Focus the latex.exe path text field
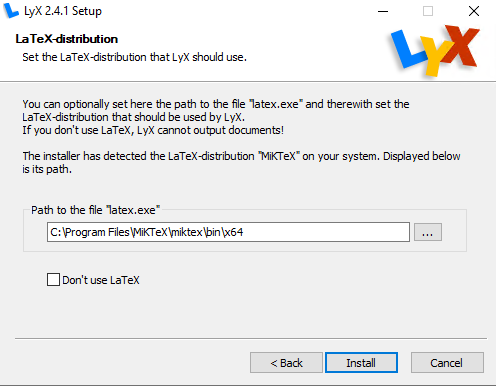 coord(228,232)
